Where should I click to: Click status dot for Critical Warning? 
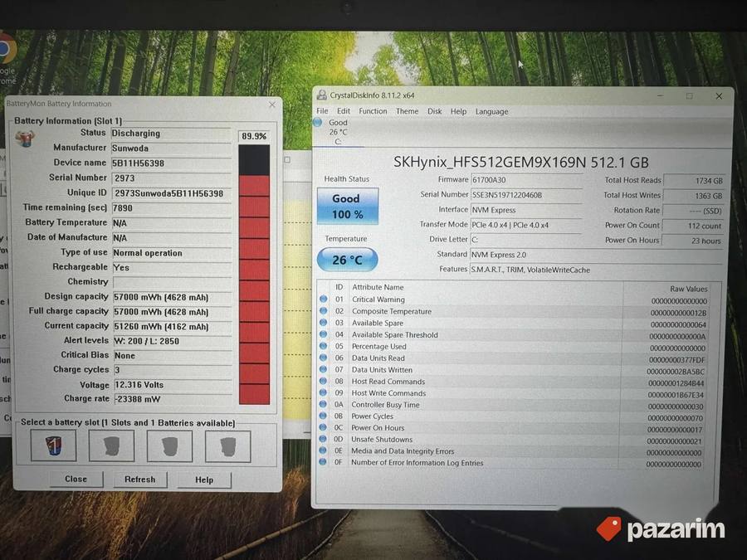[324, 299]
